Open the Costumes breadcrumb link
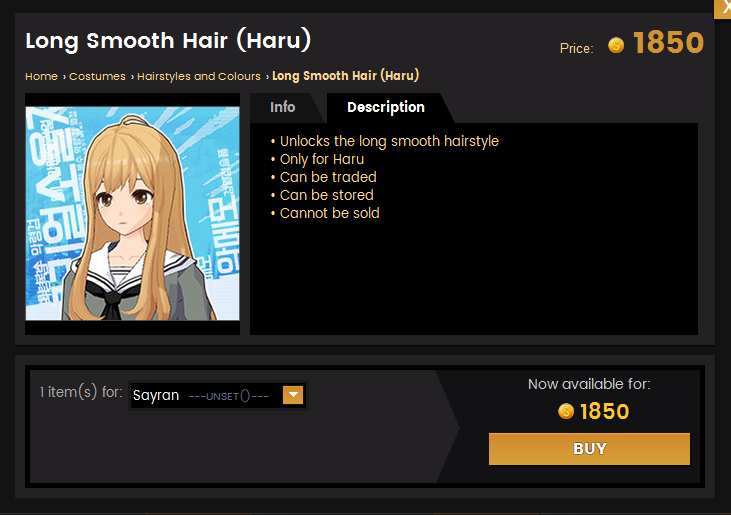 coord(97,76)
